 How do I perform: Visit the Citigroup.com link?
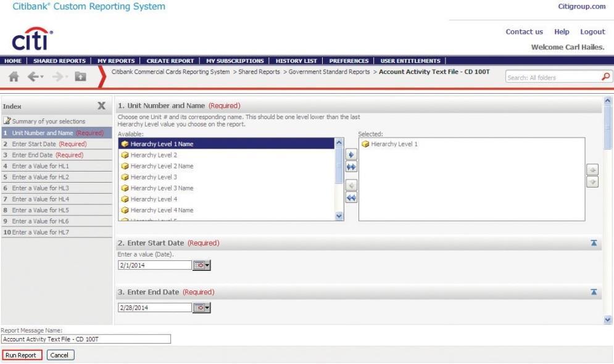(581, 6)
